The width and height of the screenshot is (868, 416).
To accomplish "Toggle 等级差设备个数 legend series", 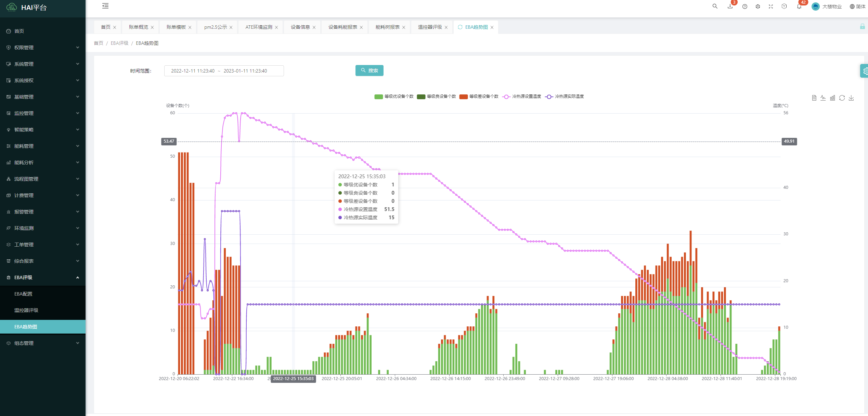I will (479, 96).
